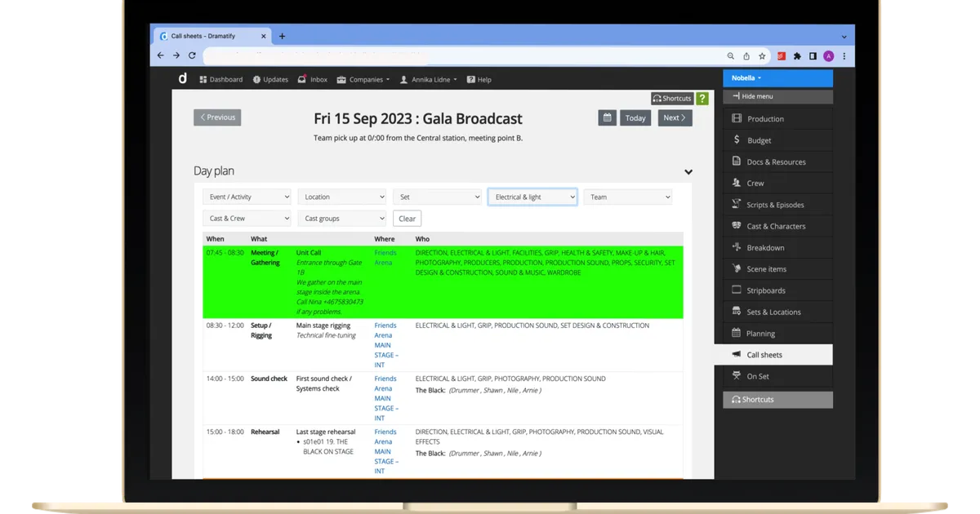Viewport: 980px width, 514px height.
Task: Click the Shortcuts button in sidebar bottom
Action: coord(777,400)
